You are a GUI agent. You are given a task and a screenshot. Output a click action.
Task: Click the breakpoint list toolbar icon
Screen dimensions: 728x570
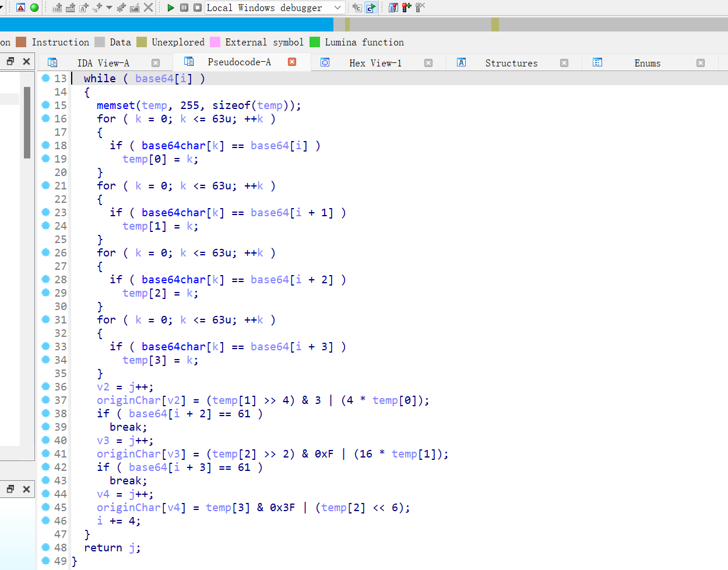pos(393,8)
